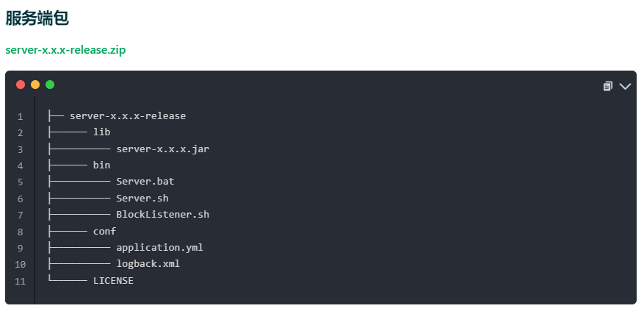Click the copy code icon

[608, 86]
